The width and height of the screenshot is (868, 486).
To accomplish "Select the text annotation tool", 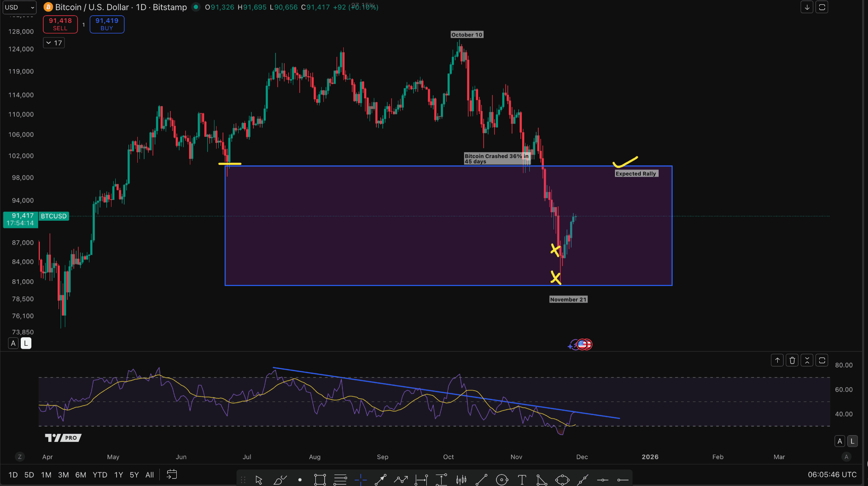I will click(x=522, y=480).
